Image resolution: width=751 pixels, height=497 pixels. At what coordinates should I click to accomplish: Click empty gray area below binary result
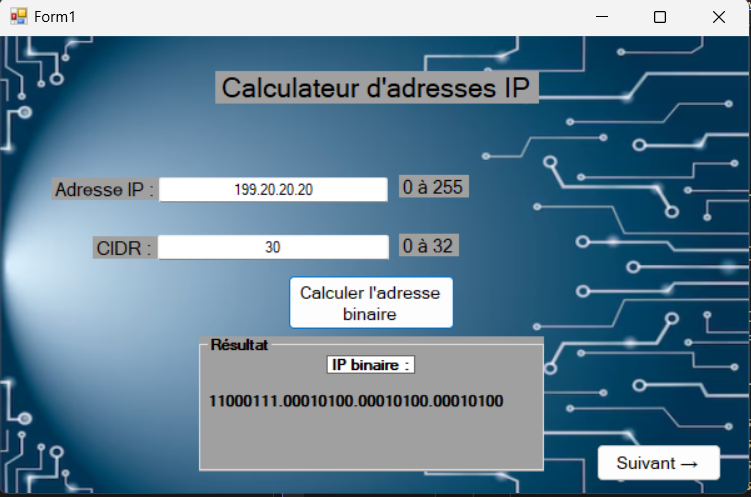point(370,440)
